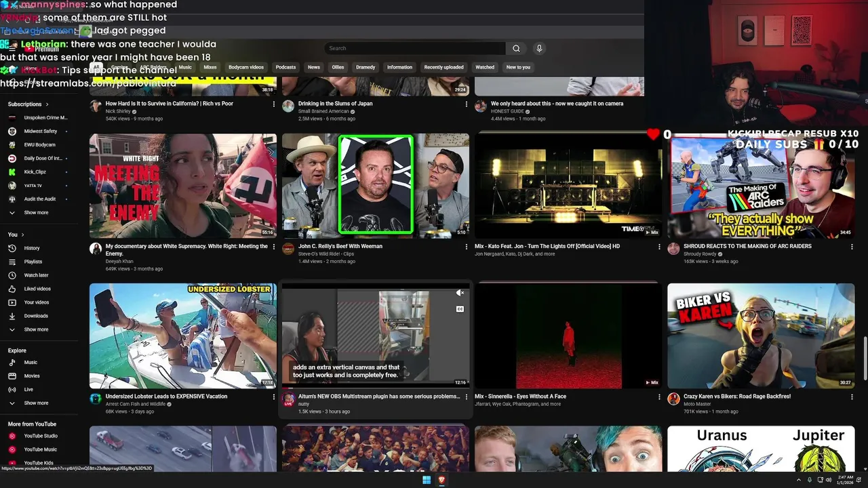Image resolution: width=868 pixels, height=488 pixels.
Task: Open options menu for Crazy Karen vs Bikers video
Action: click(x=852, y=397)
